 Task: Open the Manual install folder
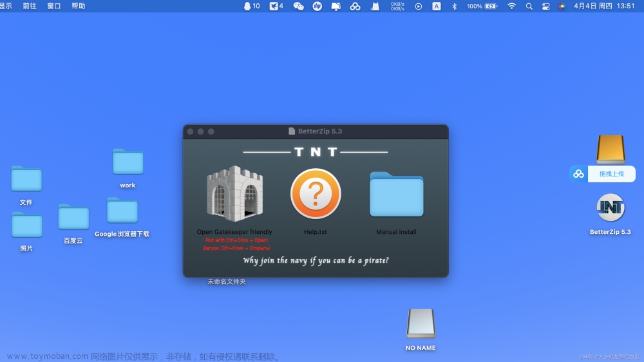(x=396, y=194)
